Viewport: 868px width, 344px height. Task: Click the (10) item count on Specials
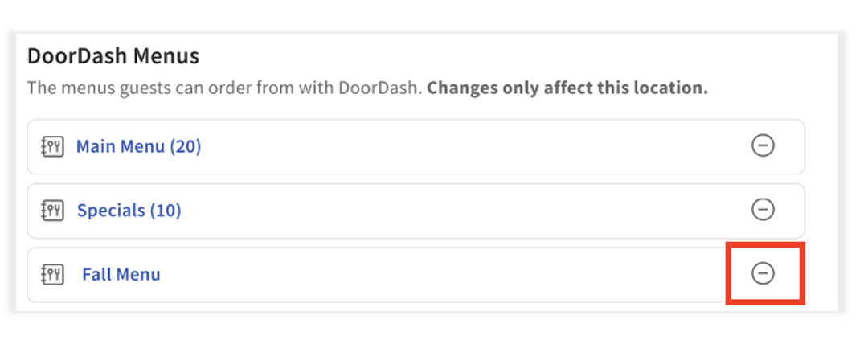tap(166, 211)
